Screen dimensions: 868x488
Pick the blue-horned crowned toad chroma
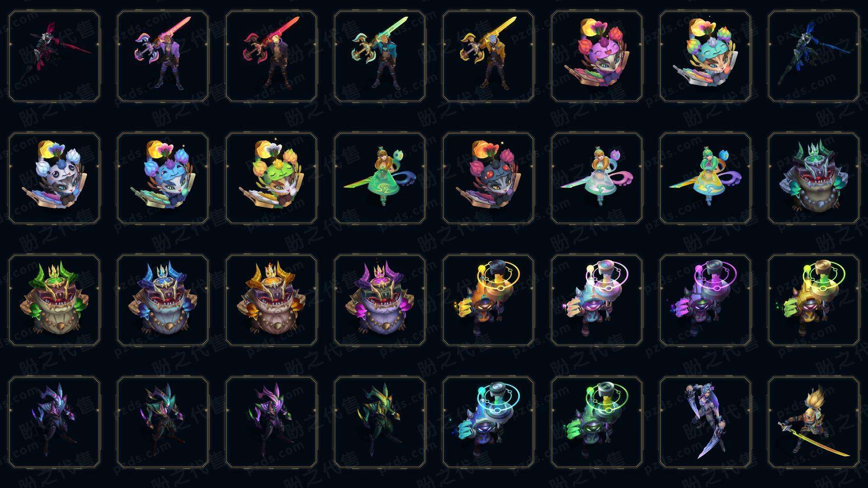[163, 300]
